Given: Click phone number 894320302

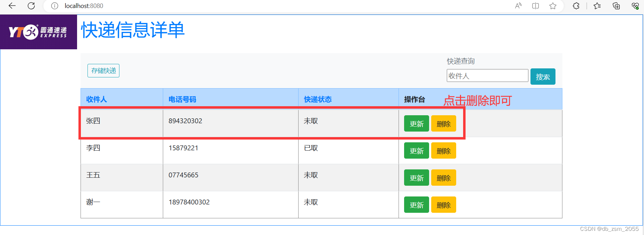Looking at the screenshot, I should point(185,121).
